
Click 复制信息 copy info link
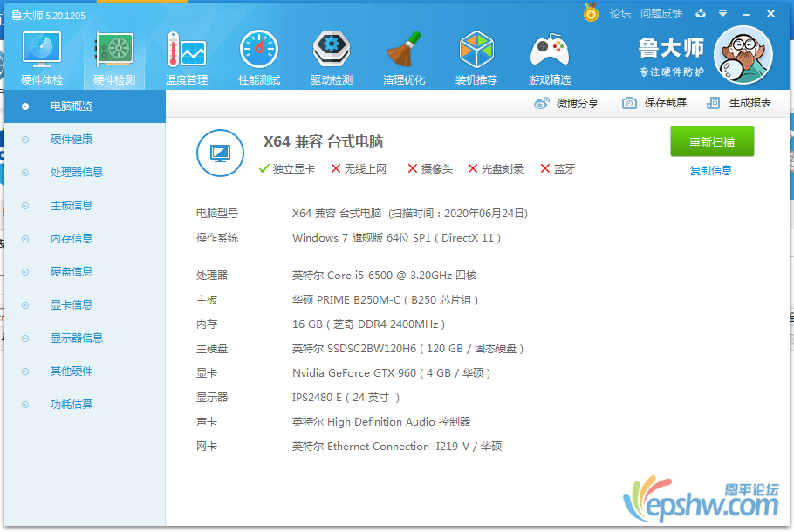coord(711,171)
